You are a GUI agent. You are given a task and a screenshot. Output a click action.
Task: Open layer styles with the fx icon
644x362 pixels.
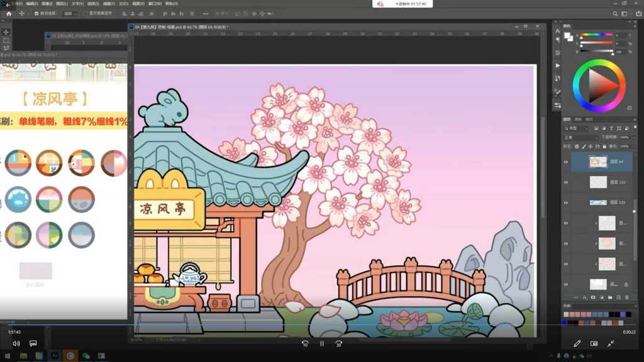[585, 297]
